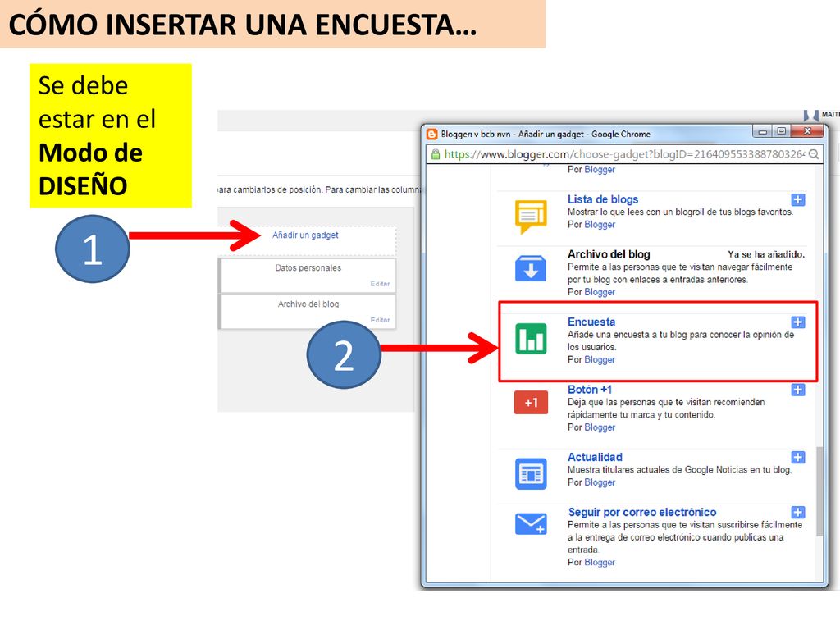The width and height of the screenshot is (840, 630).
Task: Open the Lista de blogs title link
Action: pos(603,199)
